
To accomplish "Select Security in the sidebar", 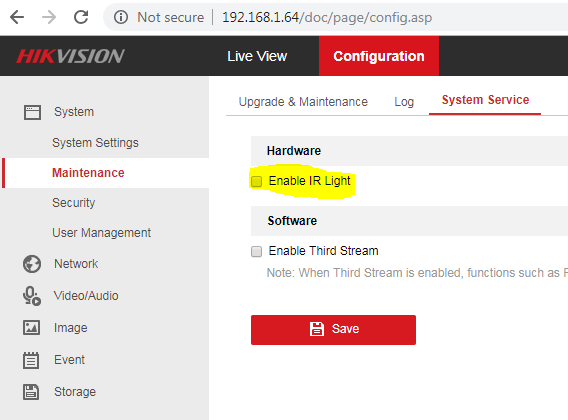I will click(74, 203).
